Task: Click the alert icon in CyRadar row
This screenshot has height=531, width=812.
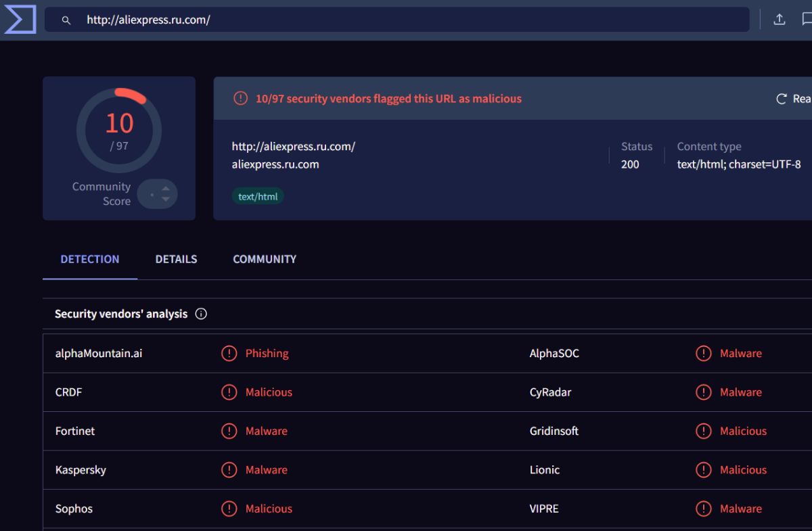Action: [704, 392]
